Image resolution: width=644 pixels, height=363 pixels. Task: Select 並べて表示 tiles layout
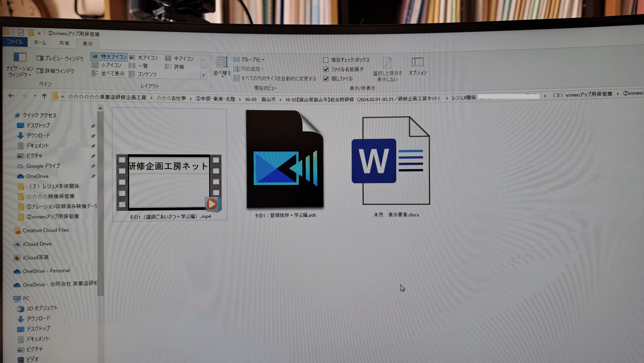tap(108, 73)
